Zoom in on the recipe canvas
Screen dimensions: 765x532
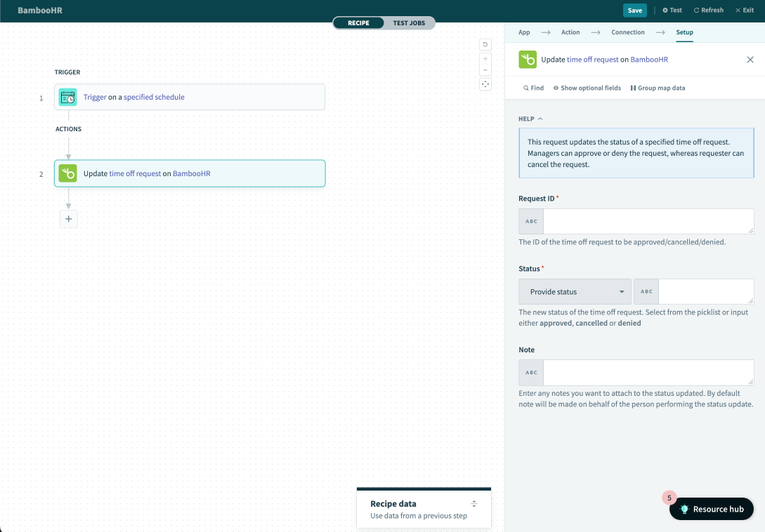pyautogui.click(x=485, y=59)
